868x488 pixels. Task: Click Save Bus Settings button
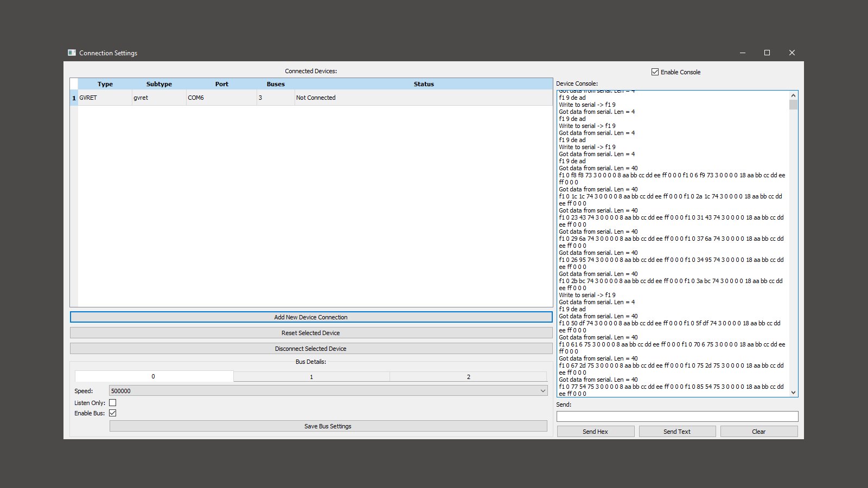pyautogui.click(x=328, y=426)
